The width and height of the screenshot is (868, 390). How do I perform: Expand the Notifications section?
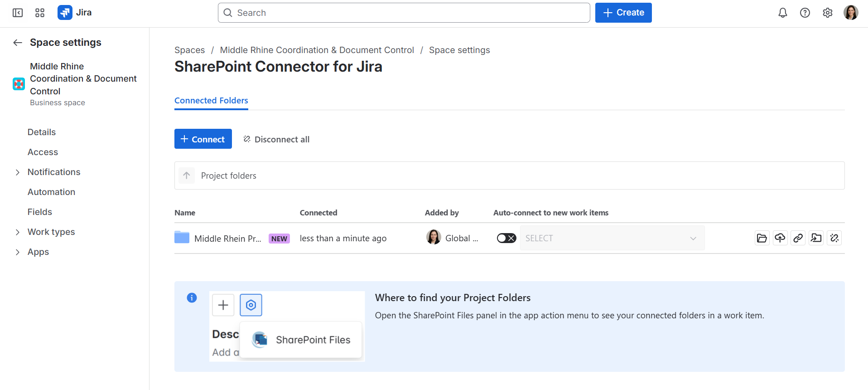[18, 172]
